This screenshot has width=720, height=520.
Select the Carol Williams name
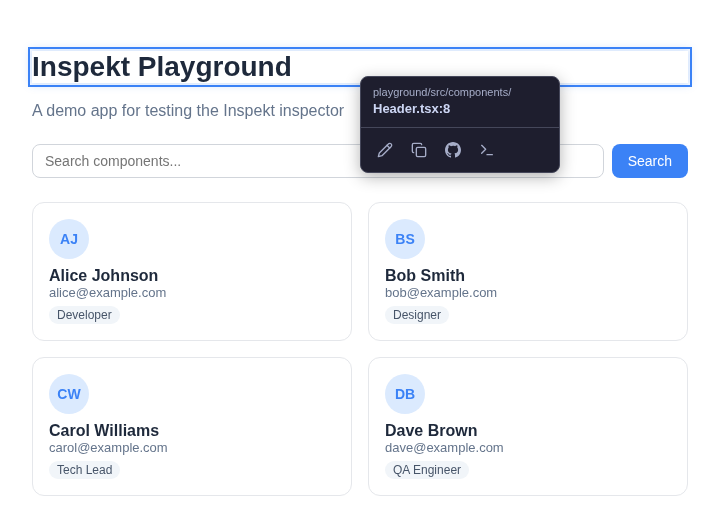click(x=104, y=430)
